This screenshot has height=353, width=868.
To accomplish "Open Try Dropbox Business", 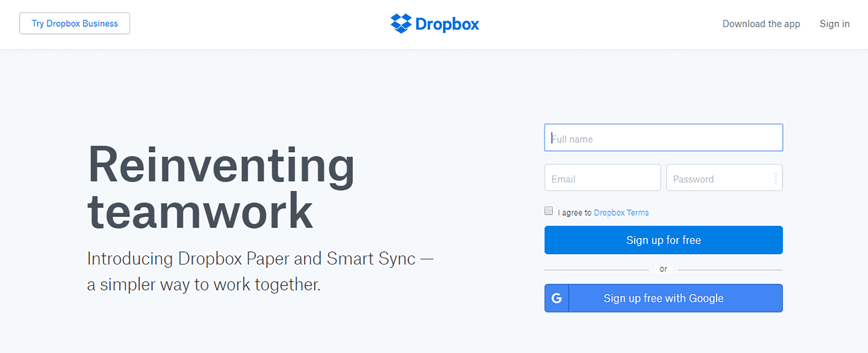I will tap(75, 23).
